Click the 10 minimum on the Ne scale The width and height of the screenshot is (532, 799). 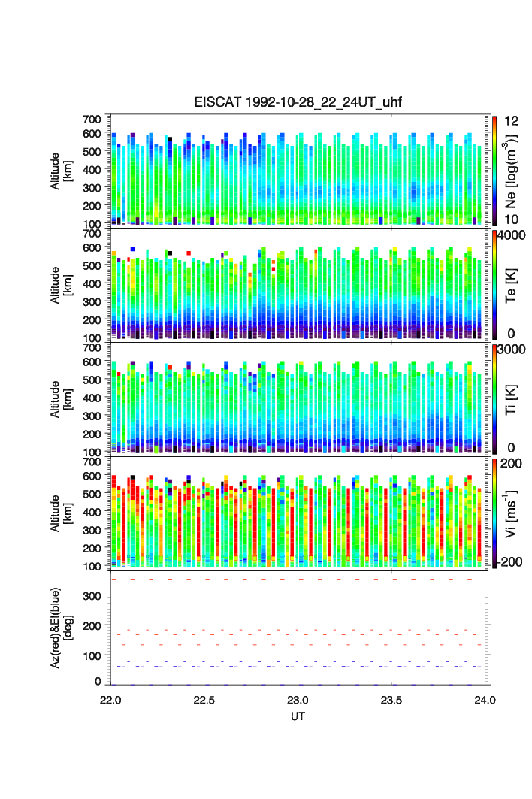511,219
